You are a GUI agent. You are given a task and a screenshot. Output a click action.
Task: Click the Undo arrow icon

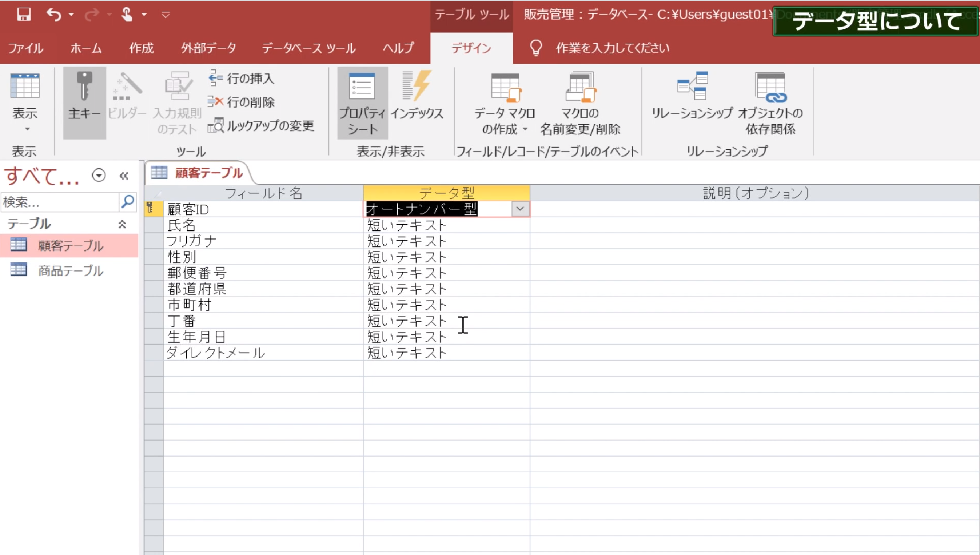point(53,15)
